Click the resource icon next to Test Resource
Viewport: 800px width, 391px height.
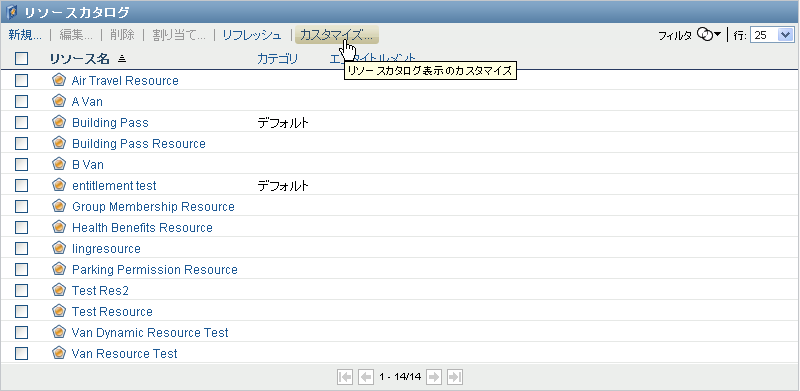[x=59, y=310]
